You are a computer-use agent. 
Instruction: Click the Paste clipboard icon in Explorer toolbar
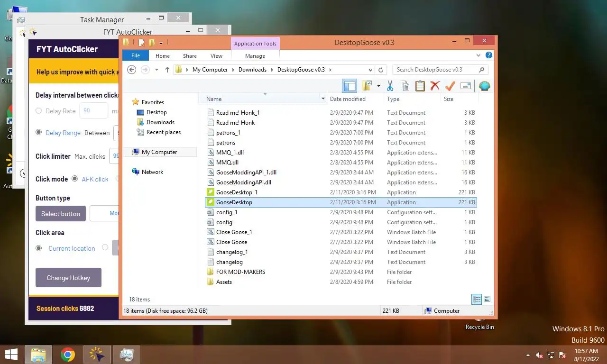(x=420, y=86)
